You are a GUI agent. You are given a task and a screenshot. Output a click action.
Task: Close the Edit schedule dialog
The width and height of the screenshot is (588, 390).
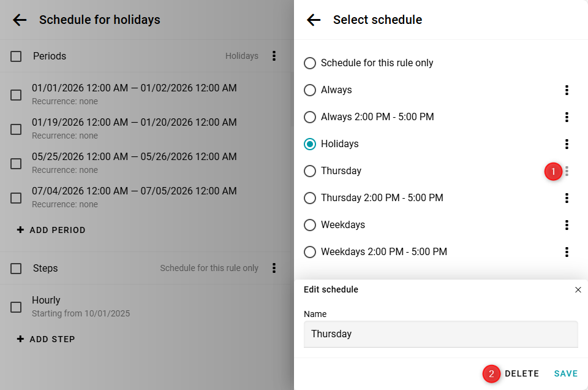pyautogui.click(x=578, y=289)
